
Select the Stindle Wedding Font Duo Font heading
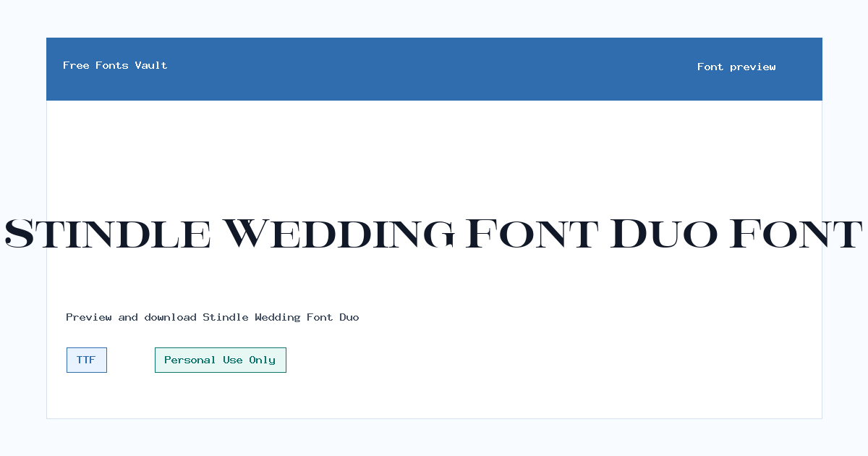434,234
